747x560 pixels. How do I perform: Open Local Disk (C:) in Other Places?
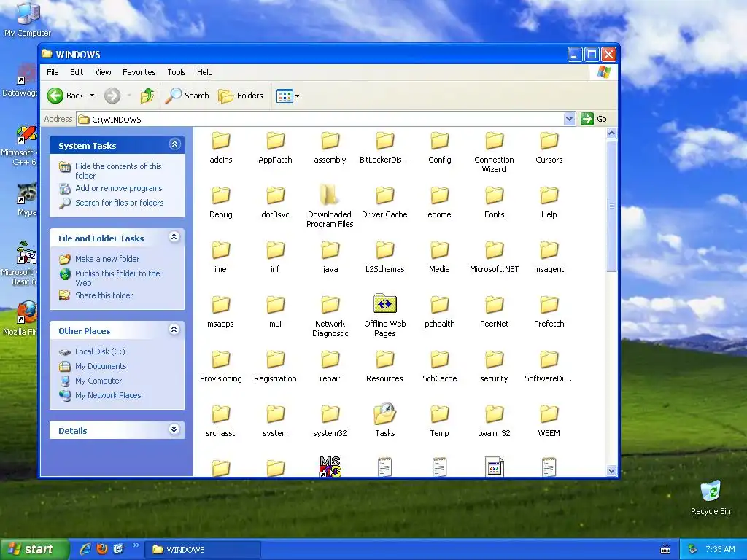[100, 351]
